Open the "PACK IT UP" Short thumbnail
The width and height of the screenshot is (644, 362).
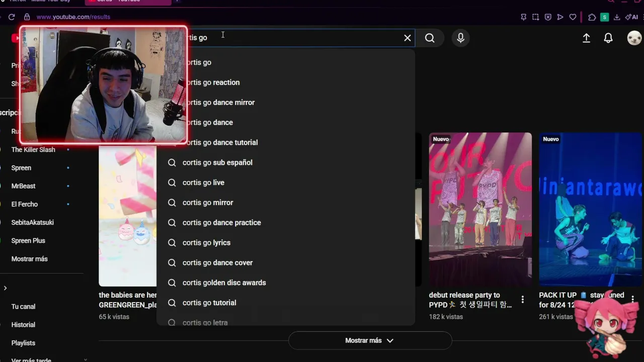point(592,210)
